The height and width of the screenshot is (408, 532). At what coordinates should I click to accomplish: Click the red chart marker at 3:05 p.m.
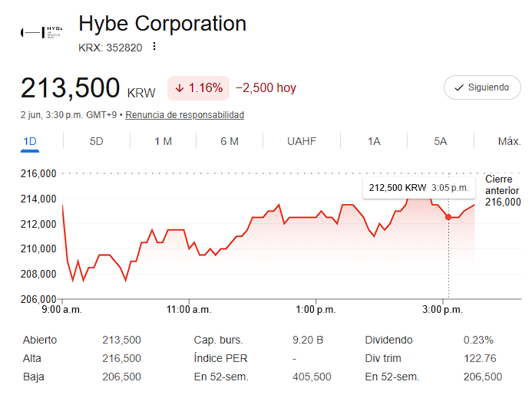[448, 217]
